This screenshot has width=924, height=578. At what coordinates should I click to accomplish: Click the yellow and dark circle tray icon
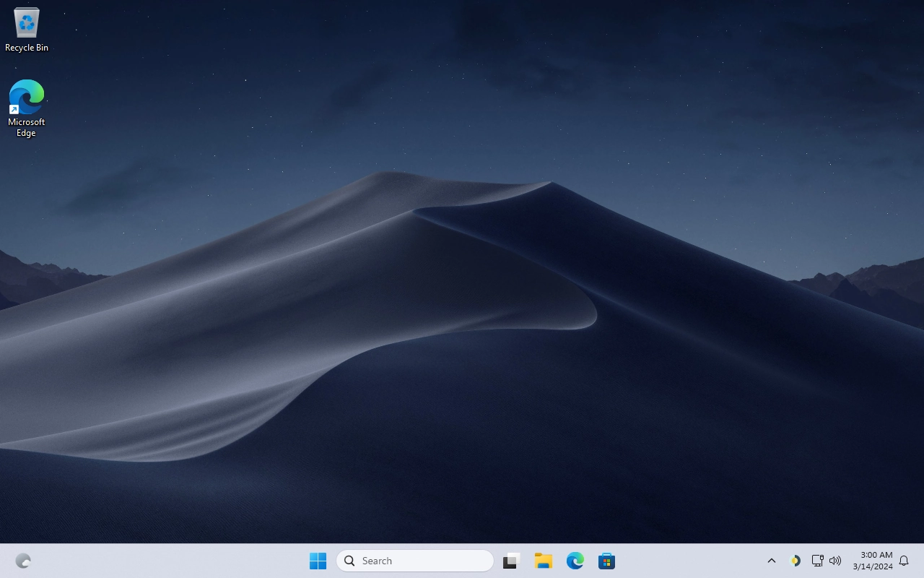795,561
